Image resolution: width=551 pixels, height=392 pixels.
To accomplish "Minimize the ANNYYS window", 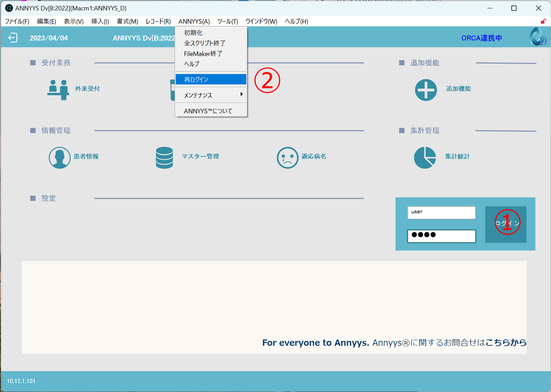I will (x=490, y=8).
